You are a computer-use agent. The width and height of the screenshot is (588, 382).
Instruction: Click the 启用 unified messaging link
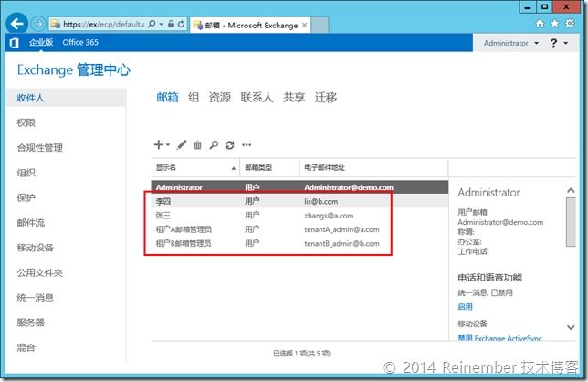[465, 307]
